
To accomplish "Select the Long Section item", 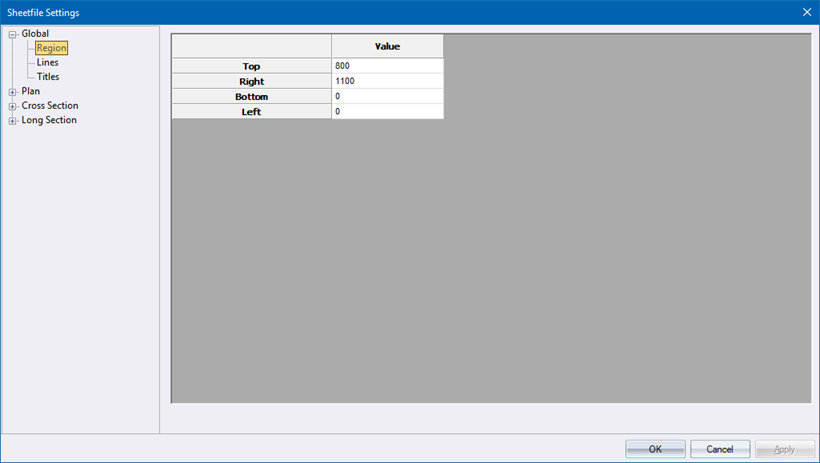I will (49, 120).
